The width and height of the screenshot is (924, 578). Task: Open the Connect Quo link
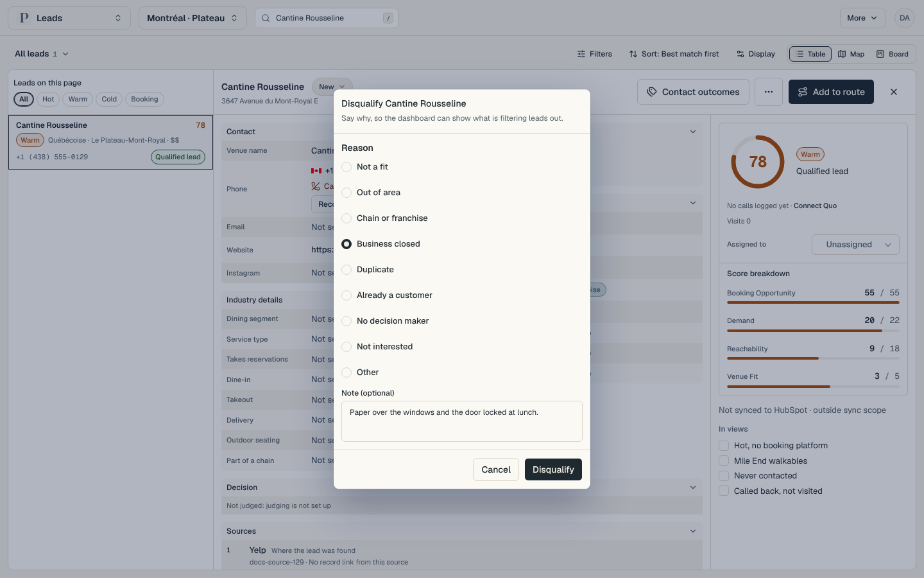click(815, 206)
